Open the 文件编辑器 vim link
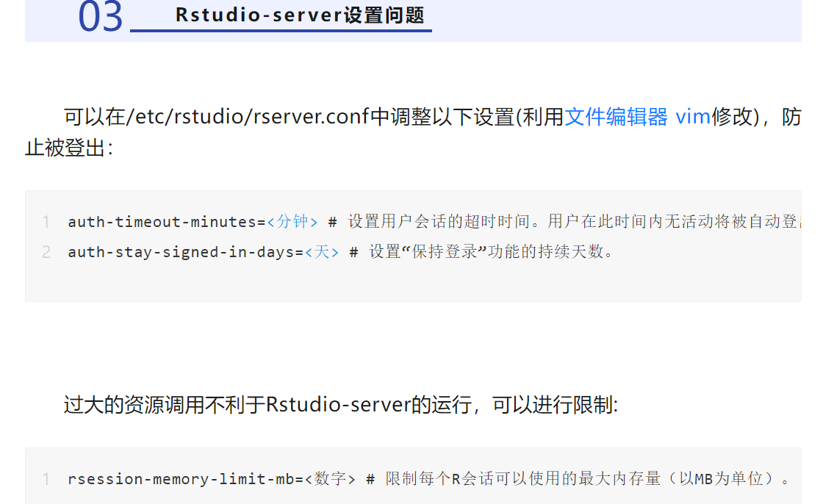This screenshot has width=823, height=504. click(637, 117)
